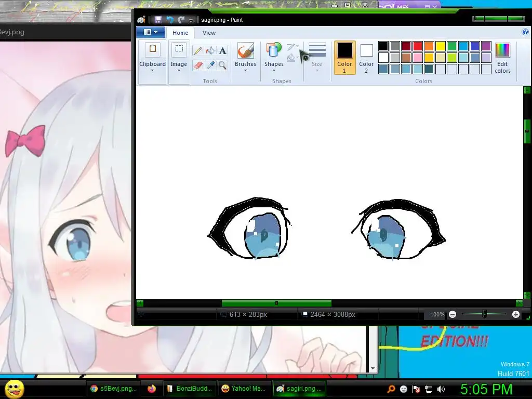The image size is (532, 399).
Task: Open the Shape outline dropdown
Action: click(292, 47)
